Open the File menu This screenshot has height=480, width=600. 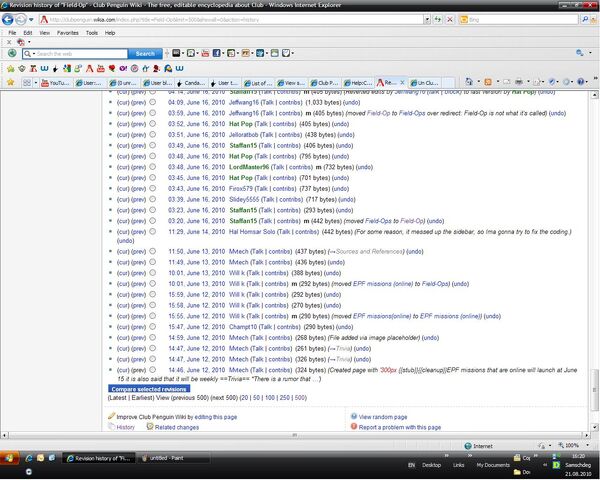pyautogui.click(x=12, y=33)
